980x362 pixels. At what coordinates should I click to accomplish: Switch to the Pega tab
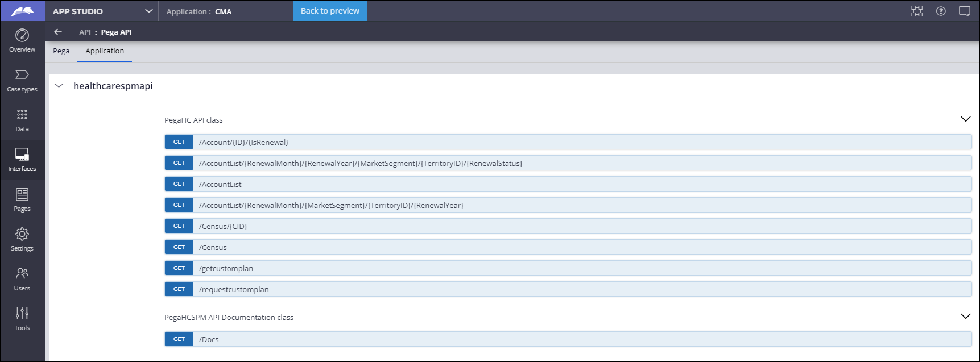pyautogui.click(x=61, y=51)
